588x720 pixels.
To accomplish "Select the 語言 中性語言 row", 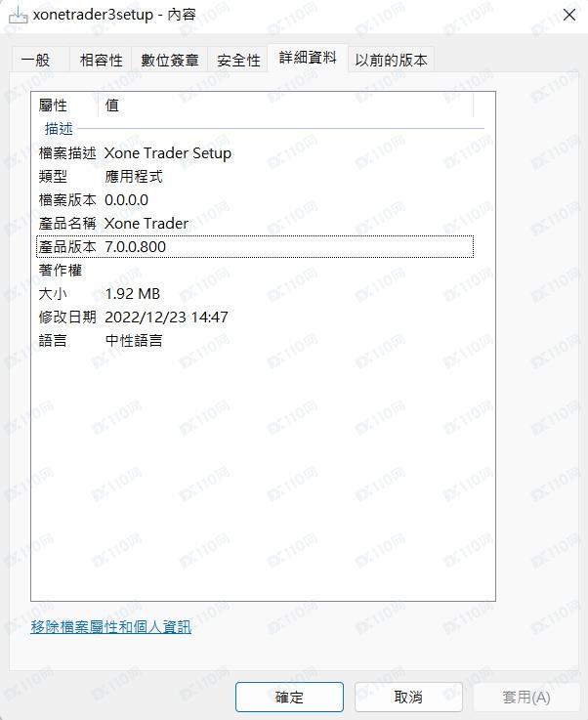I will pos(255,340).
